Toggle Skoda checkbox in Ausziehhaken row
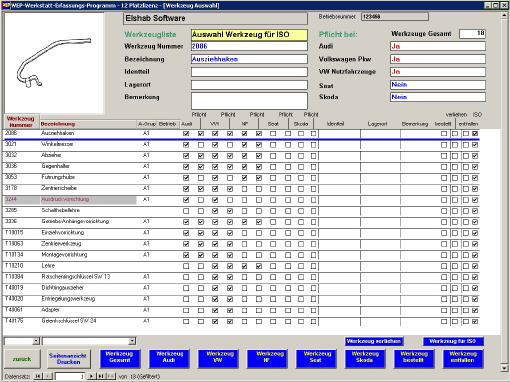 pos(301,134)
